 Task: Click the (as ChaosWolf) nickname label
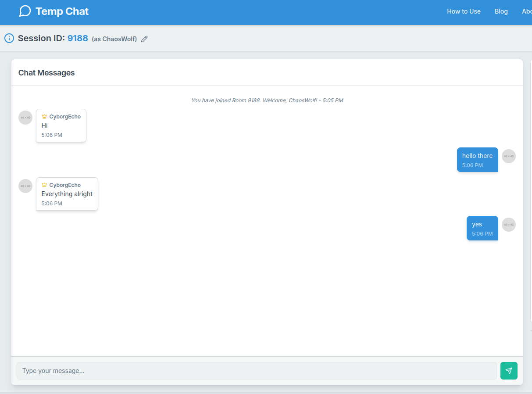[114, 39]
